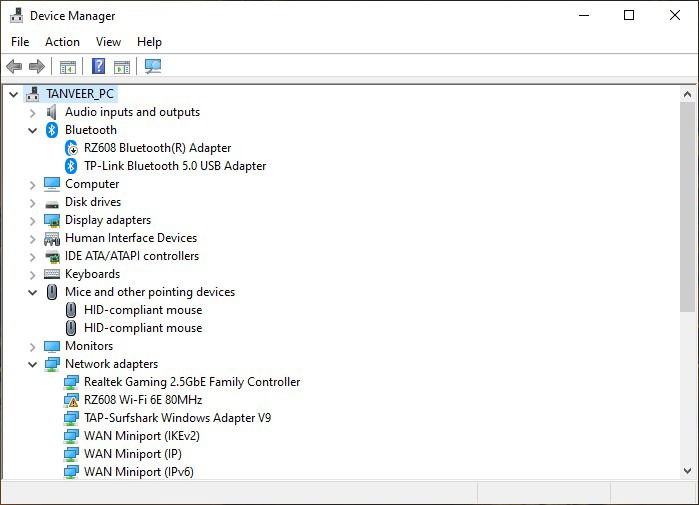Open the View menu

(x=108, y=42)
